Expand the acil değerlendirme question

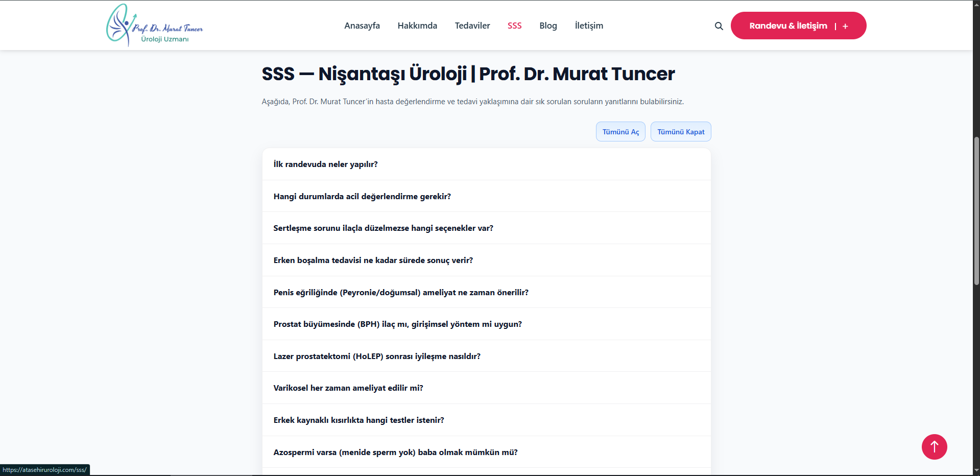tap(362, 197)
